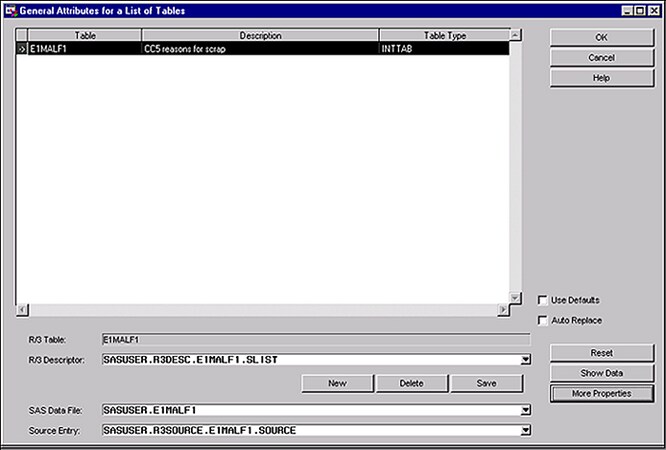The height and width of the screenshot is (450, 666).
Task: Open Help for this dialog
Action: [601, 78]
